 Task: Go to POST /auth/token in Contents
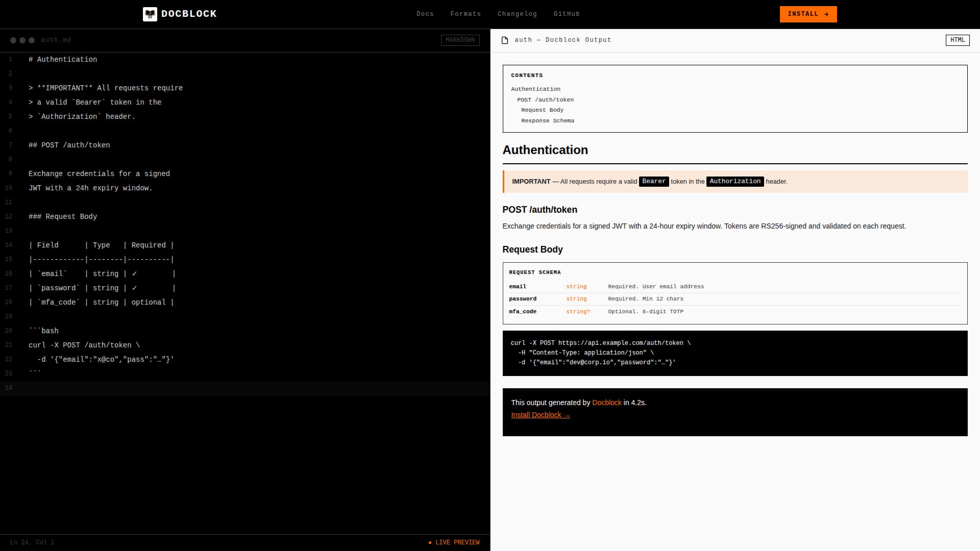tap(545, 100)
